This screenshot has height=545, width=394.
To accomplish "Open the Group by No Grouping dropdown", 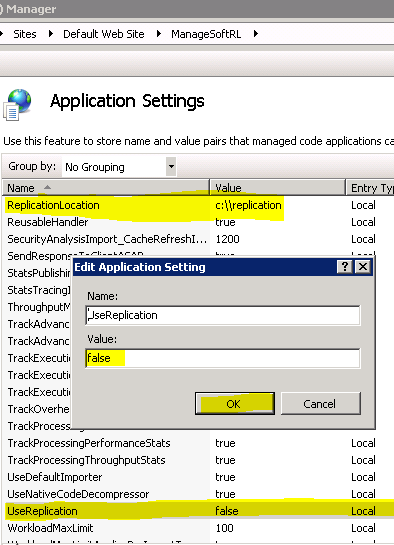I will coord(171,166).
